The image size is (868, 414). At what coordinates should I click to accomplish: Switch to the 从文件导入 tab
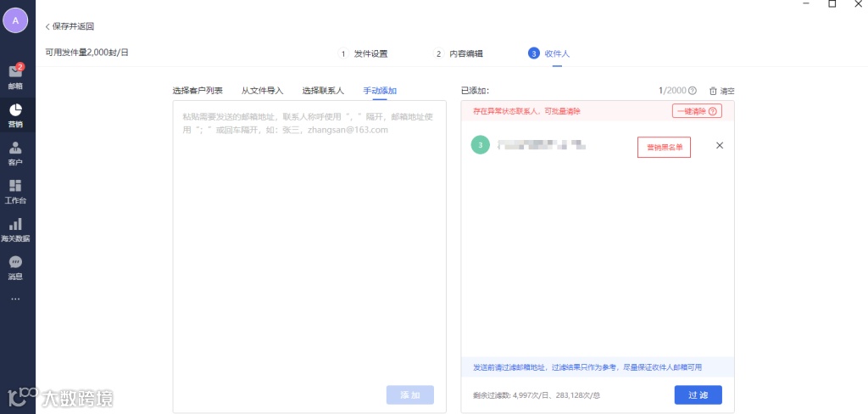pos(263,91)
